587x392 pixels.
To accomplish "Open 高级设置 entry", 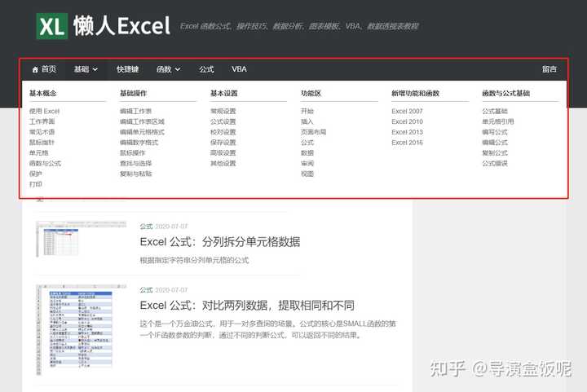I will (x=223, y=153).
